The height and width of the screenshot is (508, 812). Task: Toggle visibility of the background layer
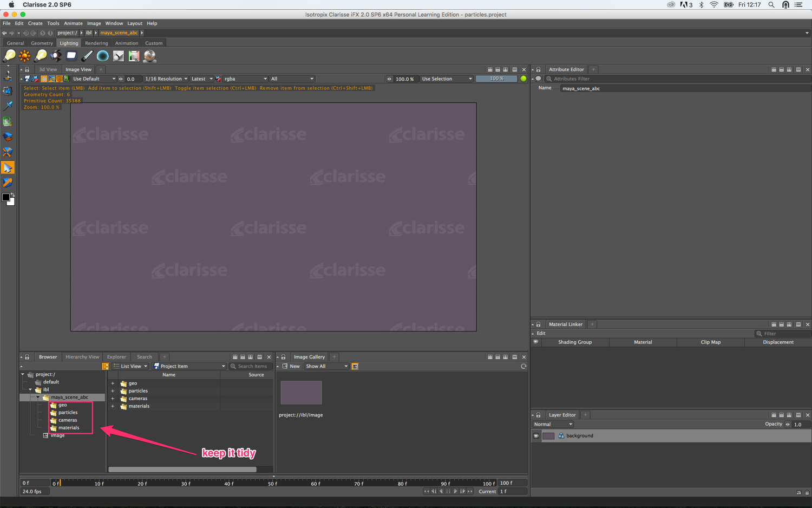(x=536, y=436)
